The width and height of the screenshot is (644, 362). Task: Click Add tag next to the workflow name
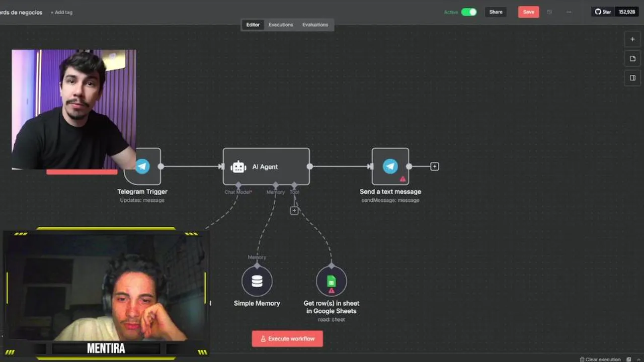pos(61,12)
